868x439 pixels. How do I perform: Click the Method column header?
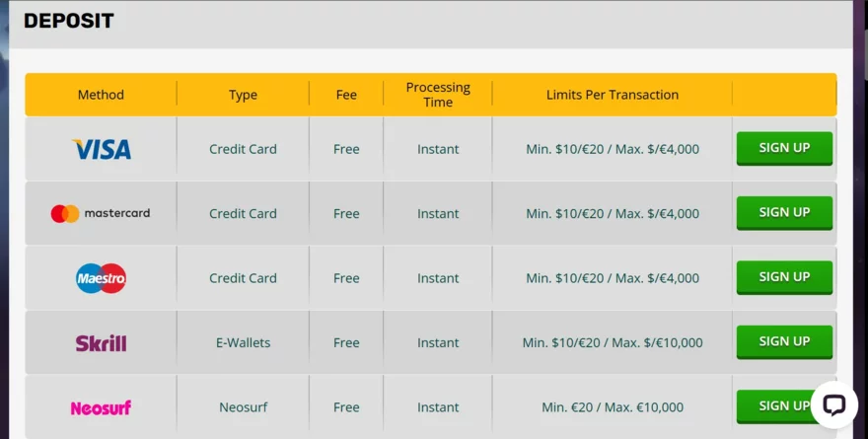pos(101,95)
